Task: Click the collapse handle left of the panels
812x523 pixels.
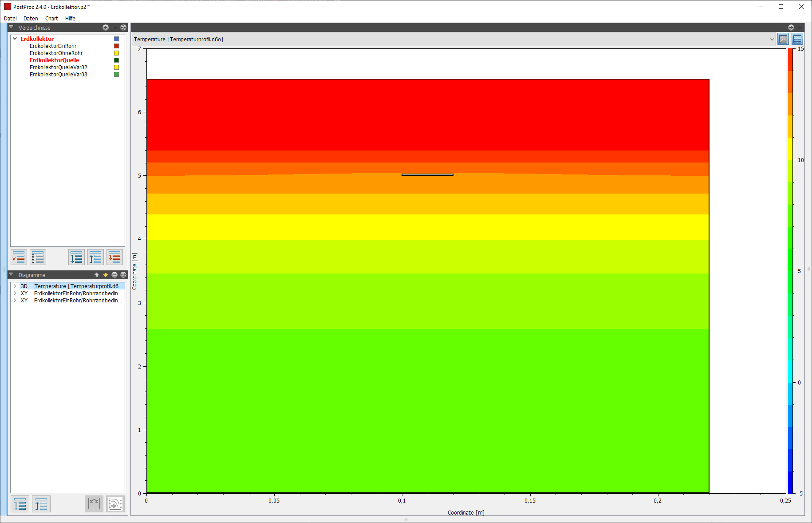Action: pos(4,269)
